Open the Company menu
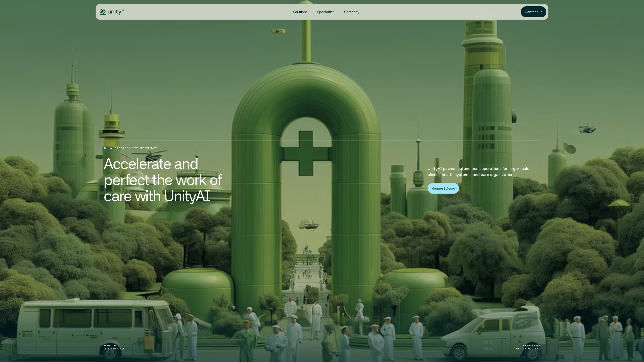 pyautogui.click(x=352, y=12)
